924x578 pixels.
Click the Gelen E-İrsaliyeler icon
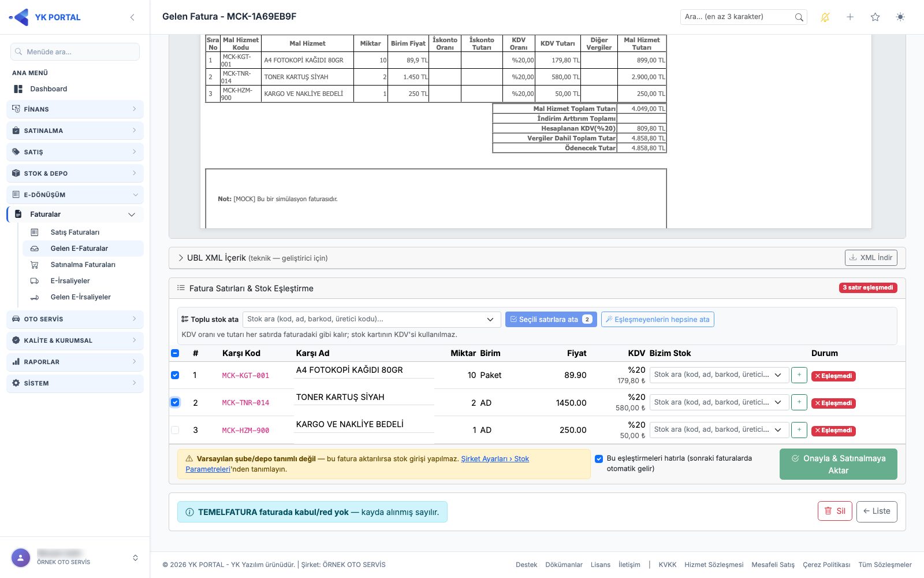click(x=35, y=297)
